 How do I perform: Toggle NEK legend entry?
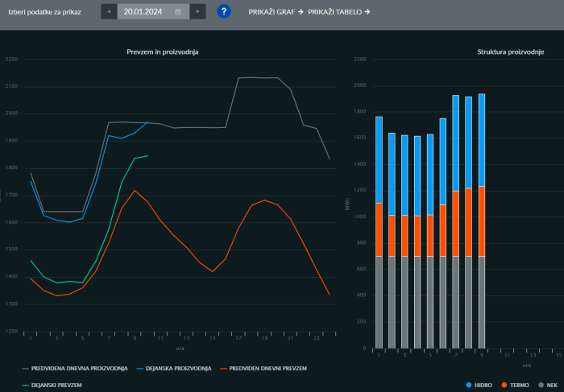548,386
